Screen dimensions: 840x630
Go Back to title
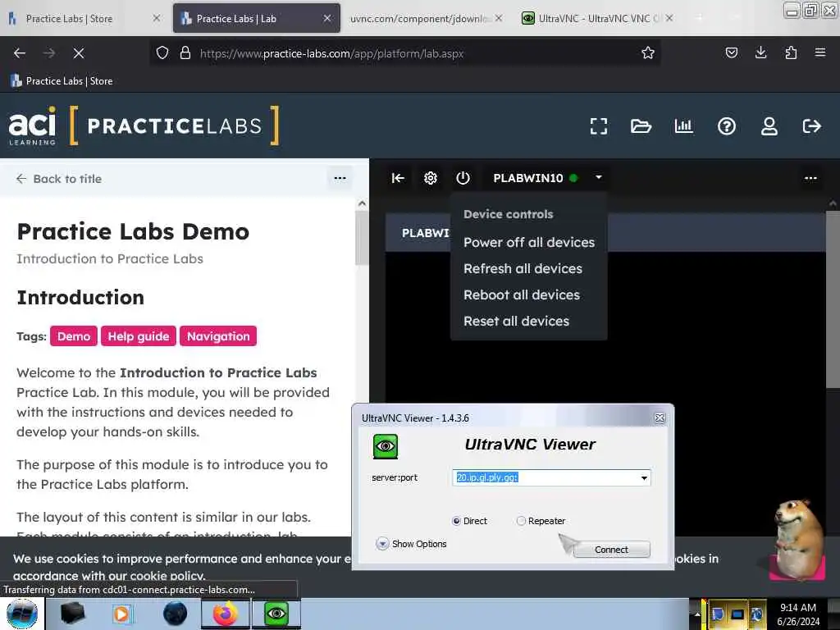coord(59,179)
